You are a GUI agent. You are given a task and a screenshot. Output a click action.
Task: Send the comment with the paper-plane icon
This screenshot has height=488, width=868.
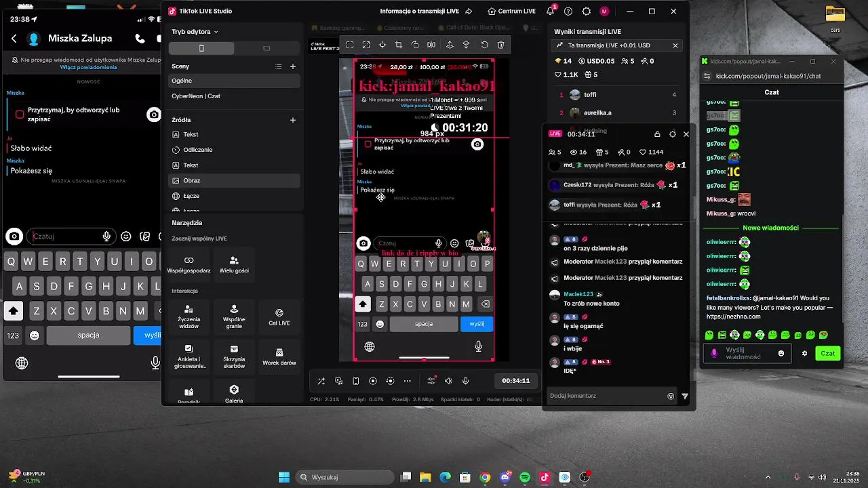[x=685, y=396]
